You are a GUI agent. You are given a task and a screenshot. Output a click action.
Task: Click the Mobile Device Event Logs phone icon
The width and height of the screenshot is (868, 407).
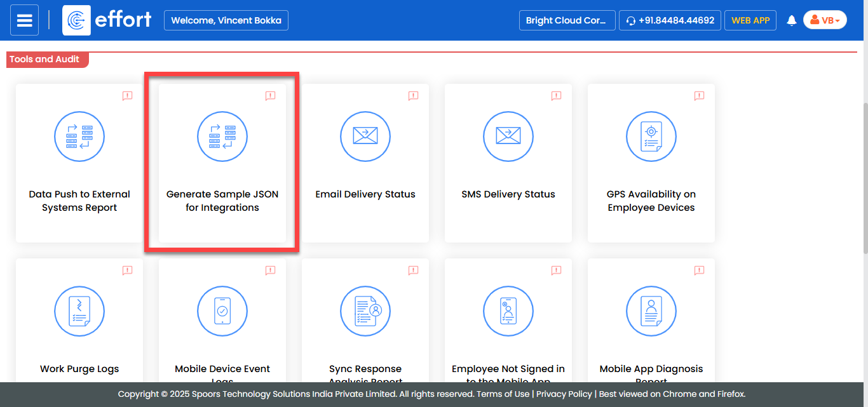[222, 310]
